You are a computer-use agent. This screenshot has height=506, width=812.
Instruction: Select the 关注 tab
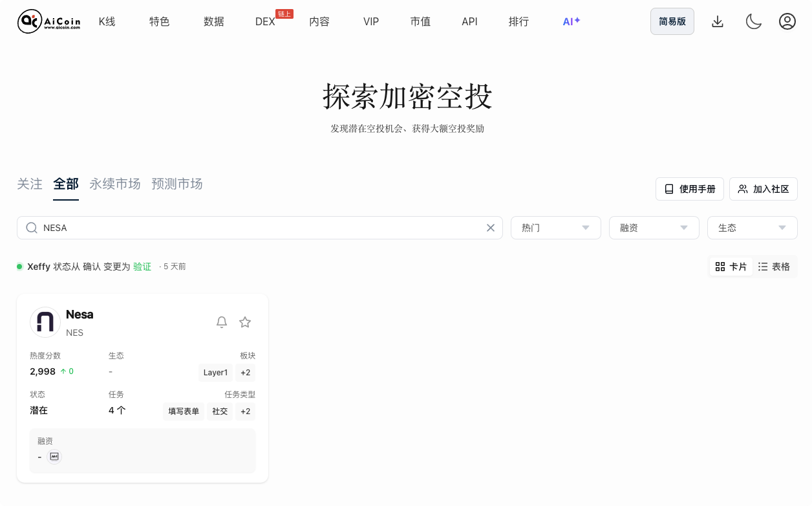(x=30, y=184)
